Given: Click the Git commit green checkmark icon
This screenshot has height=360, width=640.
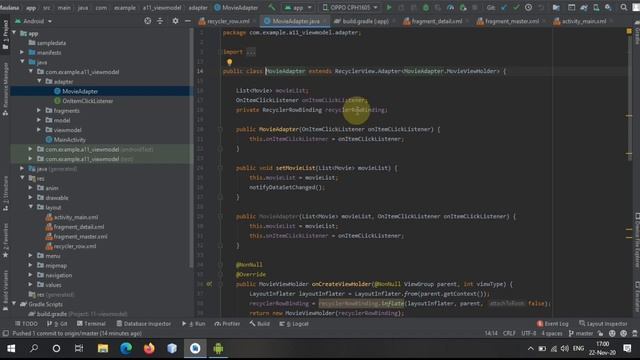Looking at the screenshot, I should 516,7.
